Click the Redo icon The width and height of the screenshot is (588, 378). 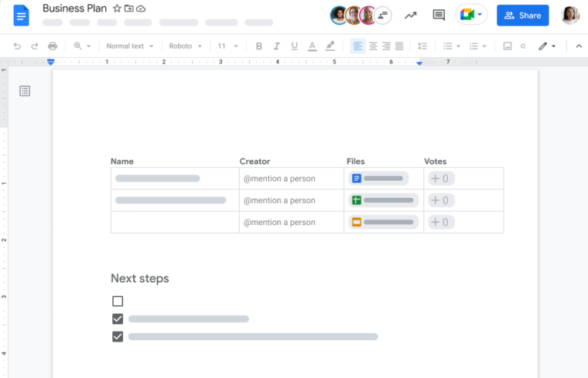point(35,46)
